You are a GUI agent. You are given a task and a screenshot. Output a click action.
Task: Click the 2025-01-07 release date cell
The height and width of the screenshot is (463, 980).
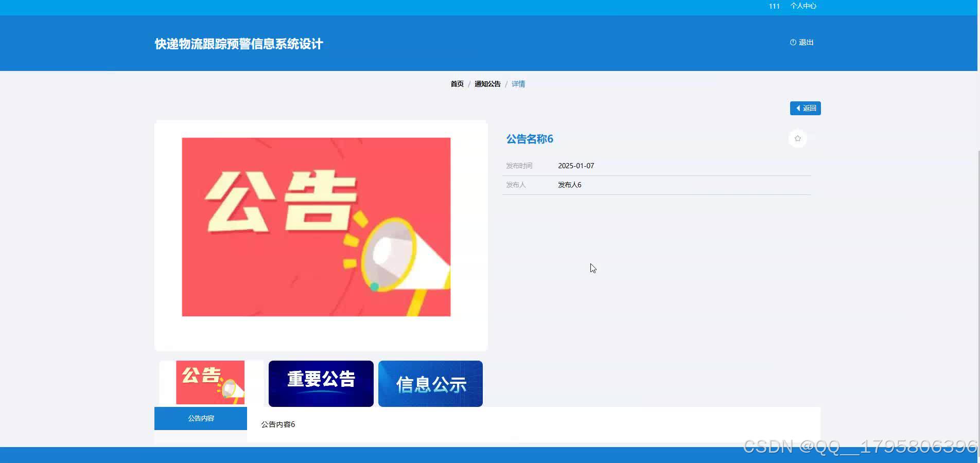[576, 166]
